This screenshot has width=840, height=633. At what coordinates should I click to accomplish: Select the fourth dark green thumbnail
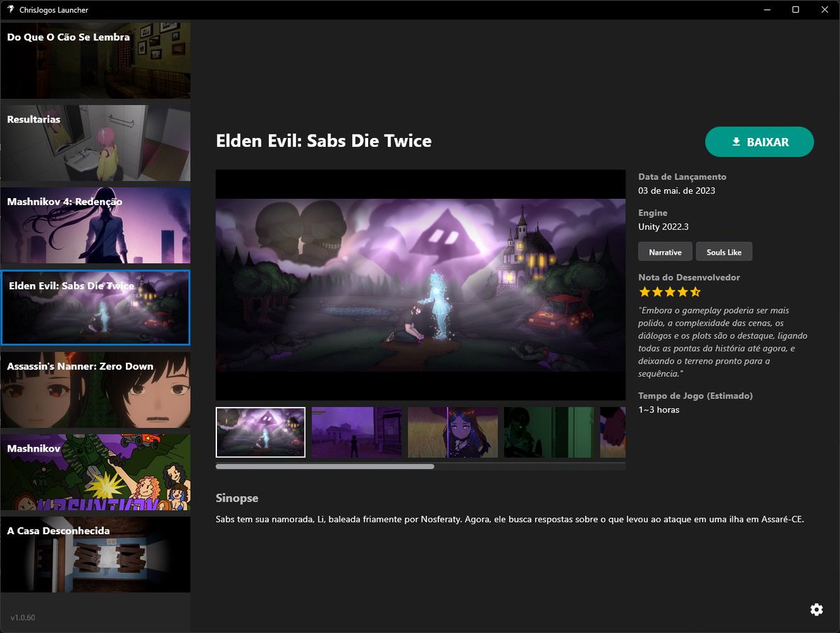pyautogui.click(x=549, y=432)
